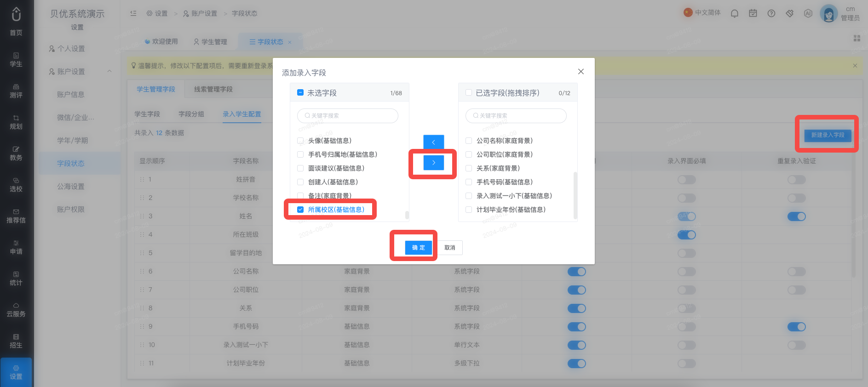
Task: Select the 字段分组 sub-tab
Action: (x=191, y=114)
